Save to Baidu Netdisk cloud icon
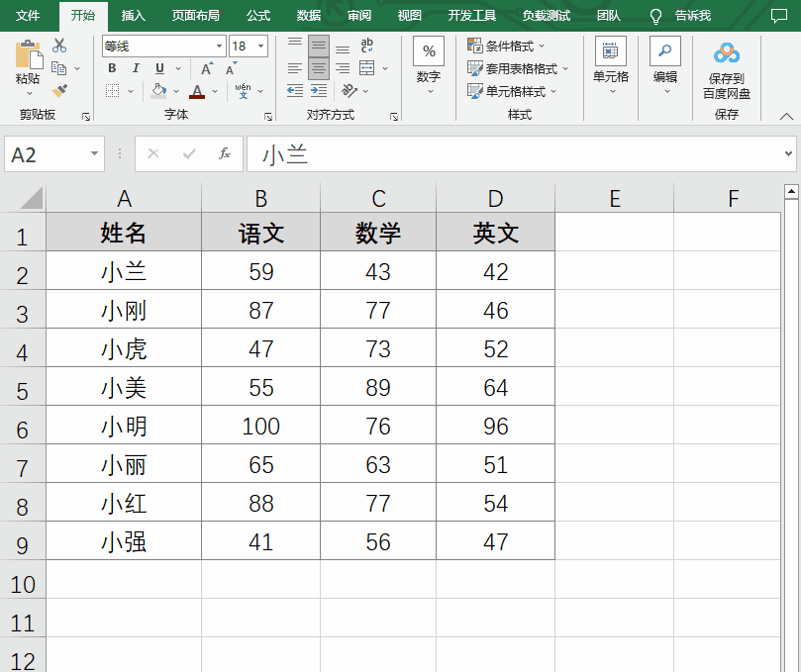This screenshot has width=801, height=672. tap(727, 53)
